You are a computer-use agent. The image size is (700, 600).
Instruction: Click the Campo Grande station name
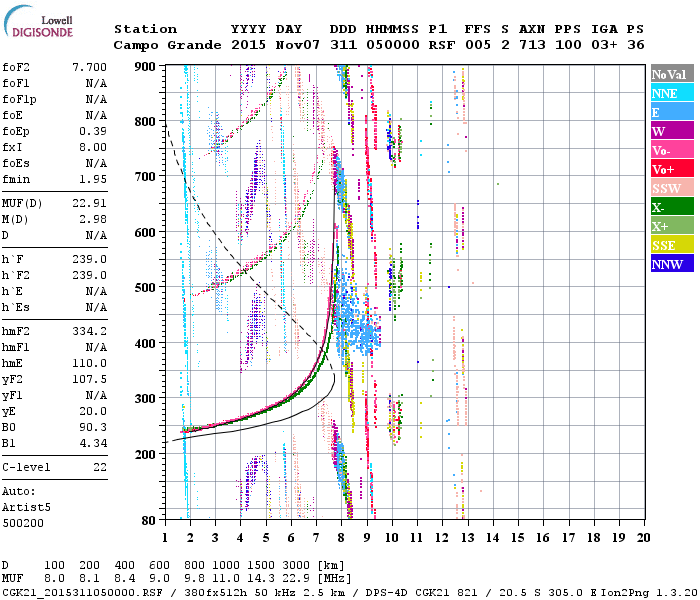pyautogui.click(x=167, y=45)
